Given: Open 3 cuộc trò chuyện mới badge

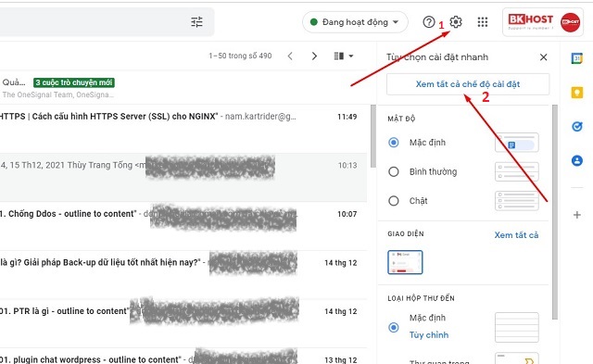Looking at the screenshot, I should [x=74, y=82].
